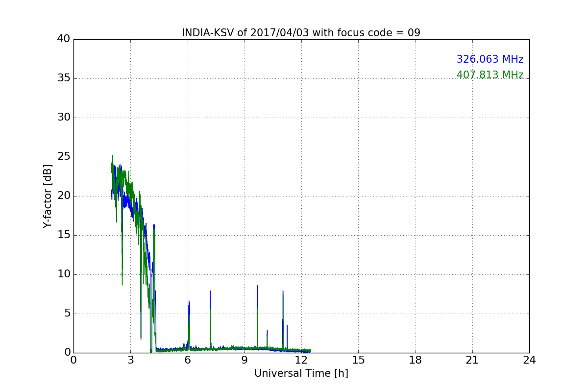Click the x-axis tick label '15'
Image resolution: width=588 pixels, height=392 pixels.
[x=358, y=360]
